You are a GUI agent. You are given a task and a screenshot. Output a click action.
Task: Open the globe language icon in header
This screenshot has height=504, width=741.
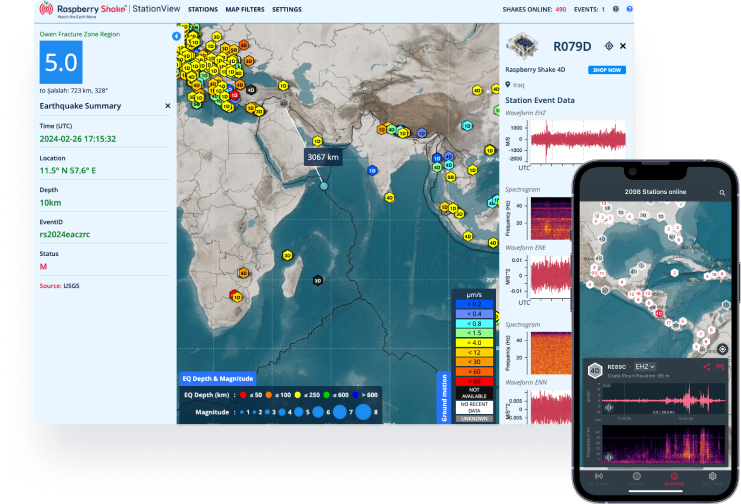tap(616, 9)
